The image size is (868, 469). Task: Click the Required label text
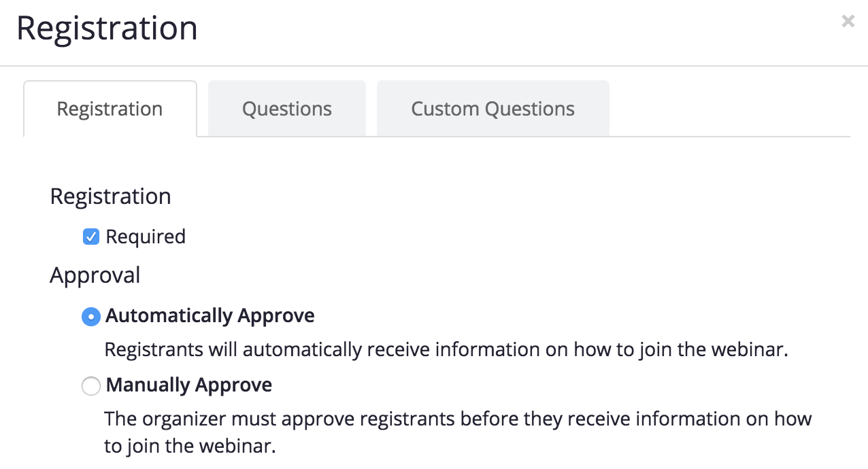[144, 237]
